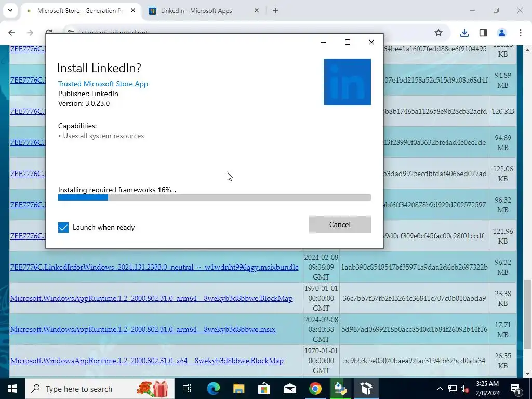Bookmark this page with star icon

coord(438,33)
